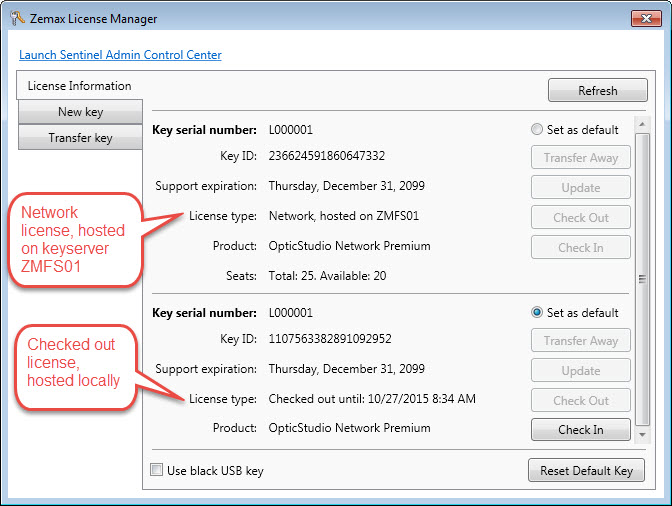Click the first L000001 serial number
The image size is (672, 506).
pos(291,129)
